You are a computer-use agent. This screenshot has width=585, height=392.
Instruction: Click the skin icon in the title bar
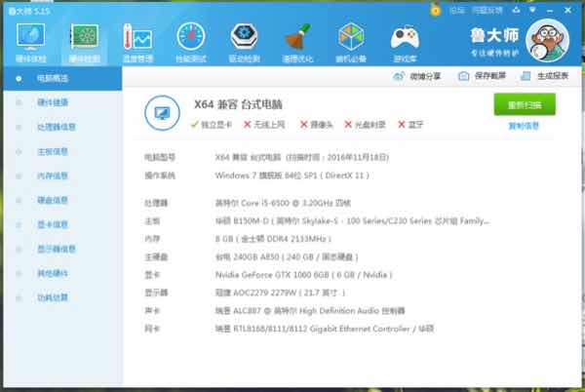pyautogui.click(x=516, y=10)
